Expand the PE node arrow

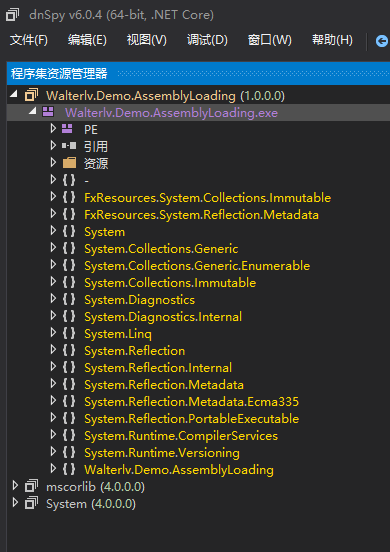[x=53, y=128]
